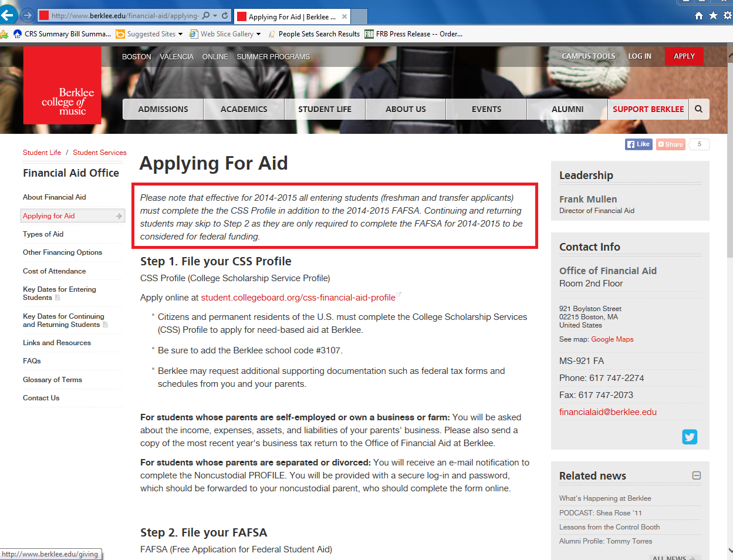Screen dimensions: 733x560
Task: Open Types of Aid in sidebar
Action: (x=43, y=234)
